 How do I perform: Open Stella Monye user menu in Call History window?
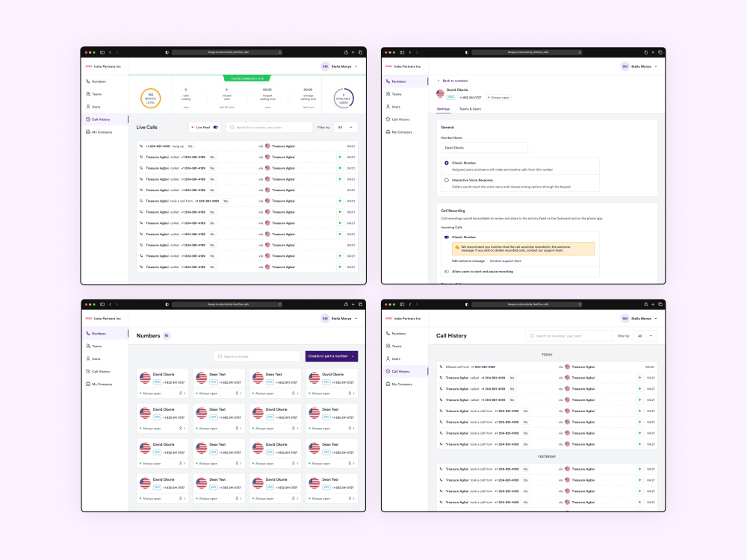(639, 319)
